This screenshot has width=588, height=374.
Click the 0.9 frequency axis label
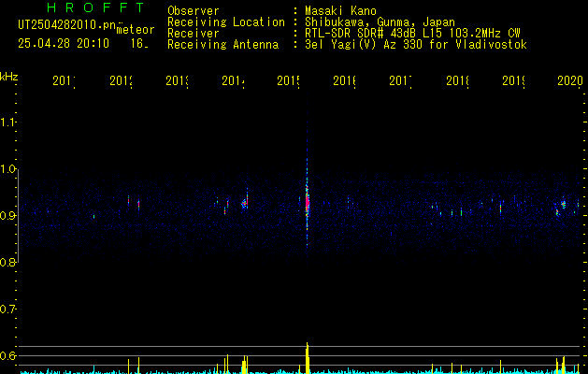tap(7, 215)
